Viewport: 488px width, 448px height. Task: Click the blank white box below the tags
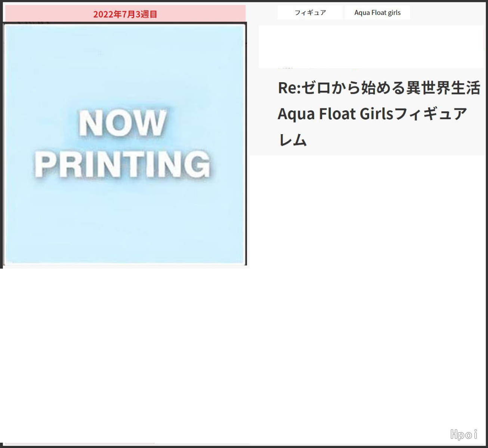(x=371, y=47)
